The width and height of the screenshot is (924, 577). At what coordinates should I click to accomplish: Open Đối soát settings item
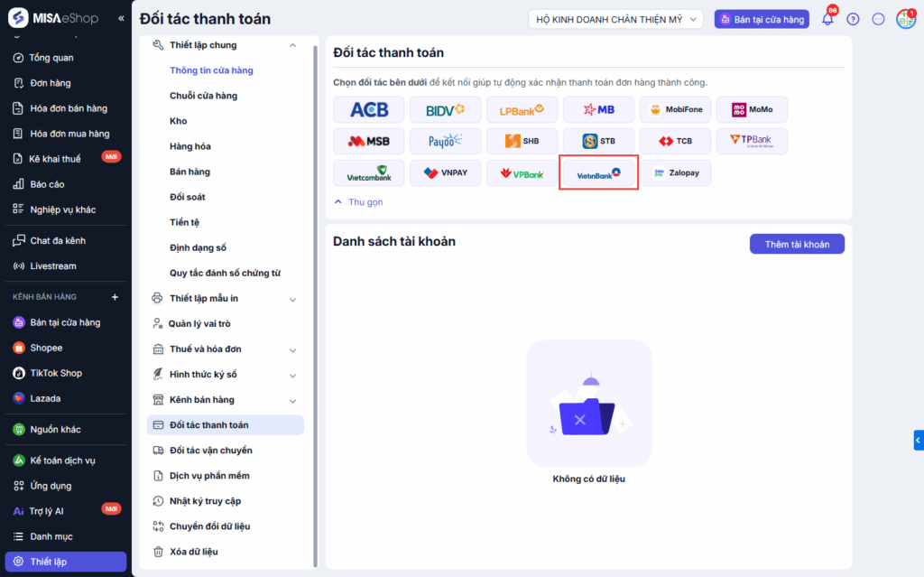(188, 197)
